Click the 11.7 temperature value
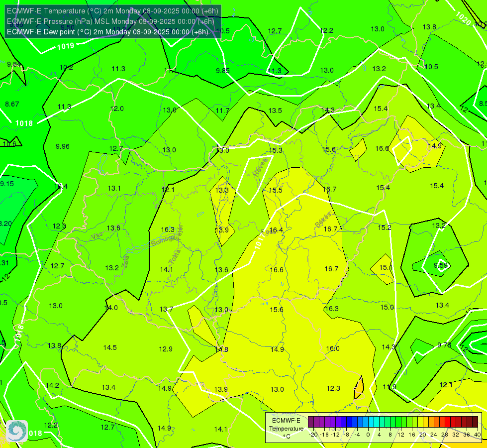 222,111
